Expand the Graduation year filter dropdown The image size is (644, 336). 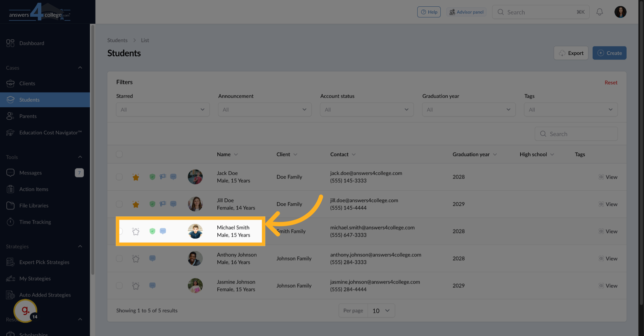click(x=469, y=110)
